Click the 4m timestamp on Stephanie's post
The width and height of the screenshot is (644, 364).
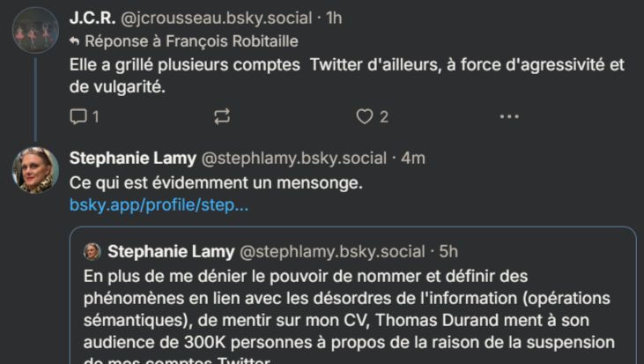tap(413, 159)
